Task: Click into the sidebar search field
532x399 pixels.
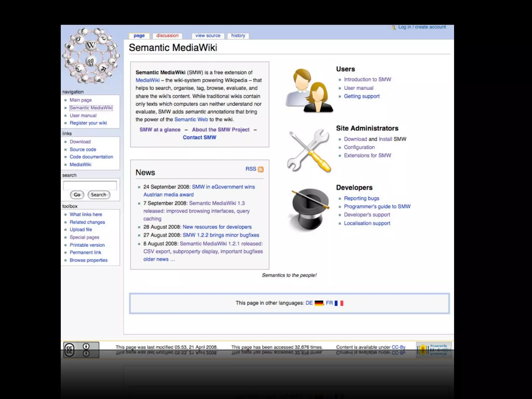Action: 90,185
